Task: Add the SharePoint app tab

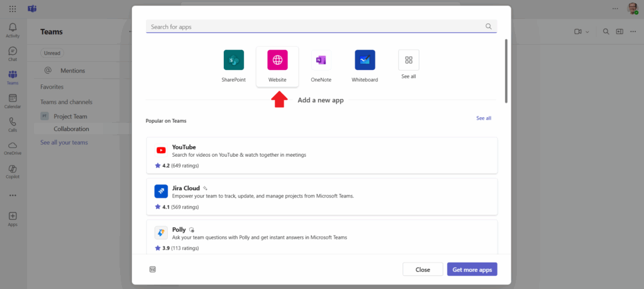Action: click(234, 67)
